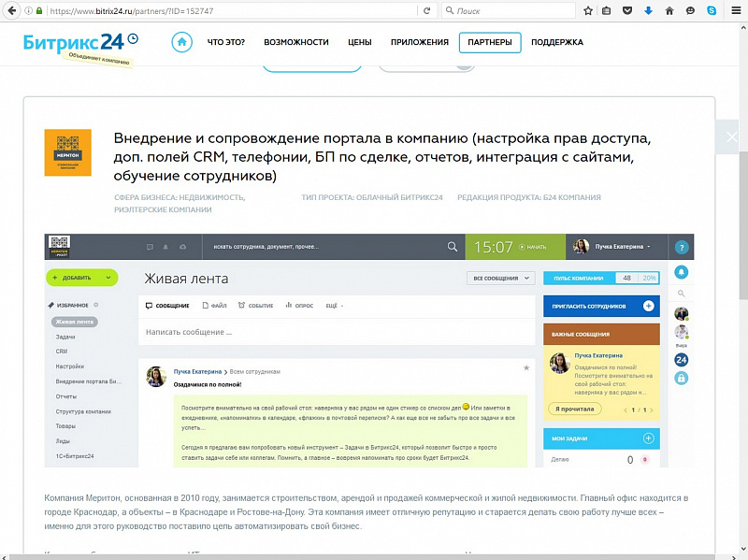Click the blue help question mark icon
The width and height of the screenshot is (748, 560).
coord(682,247)
